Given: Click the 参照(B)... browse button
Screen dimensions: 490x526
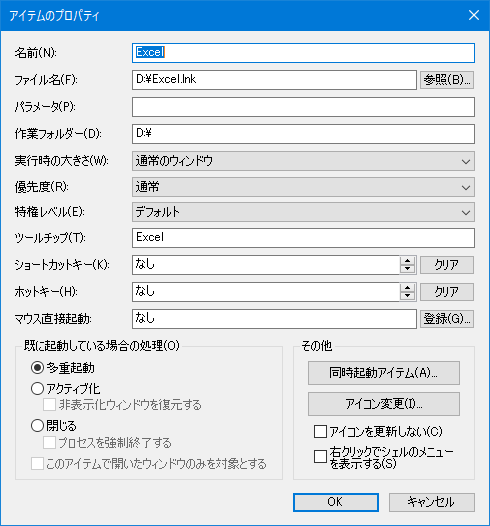Looking at the screenshot, I should pos(447,80).
